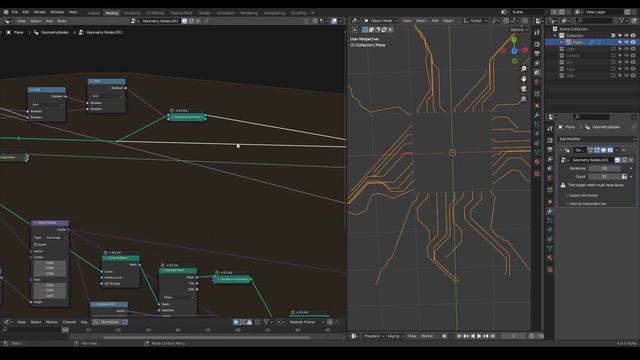Click the outliner search field
Screen dimensions: 640x360
[595, 20]
